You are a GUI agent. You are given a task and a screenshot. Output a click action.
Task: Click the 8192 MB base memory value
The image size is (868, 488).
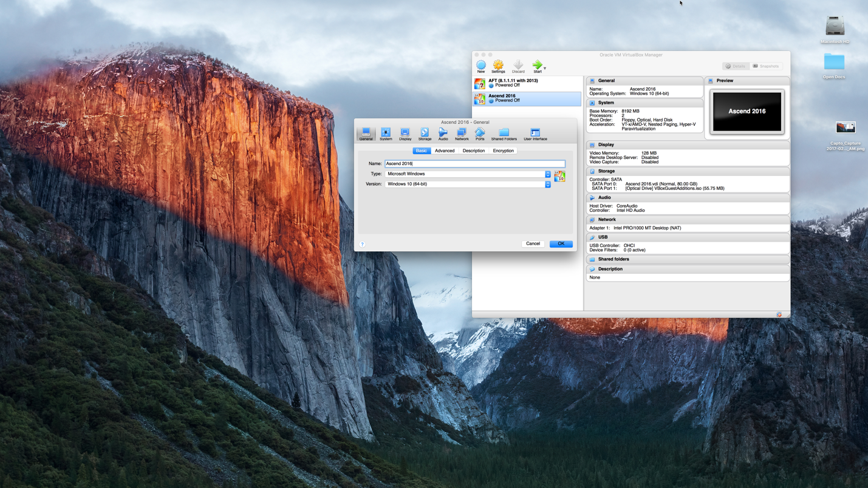point(630,111)
